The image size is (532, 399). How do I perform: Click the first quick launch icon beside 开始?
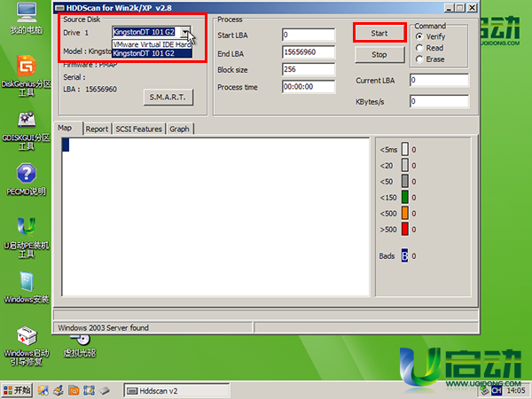(x=43, y=390)
